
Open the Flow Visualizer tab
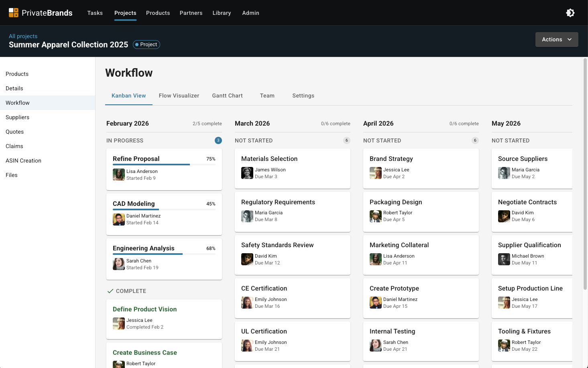[179, 96]
